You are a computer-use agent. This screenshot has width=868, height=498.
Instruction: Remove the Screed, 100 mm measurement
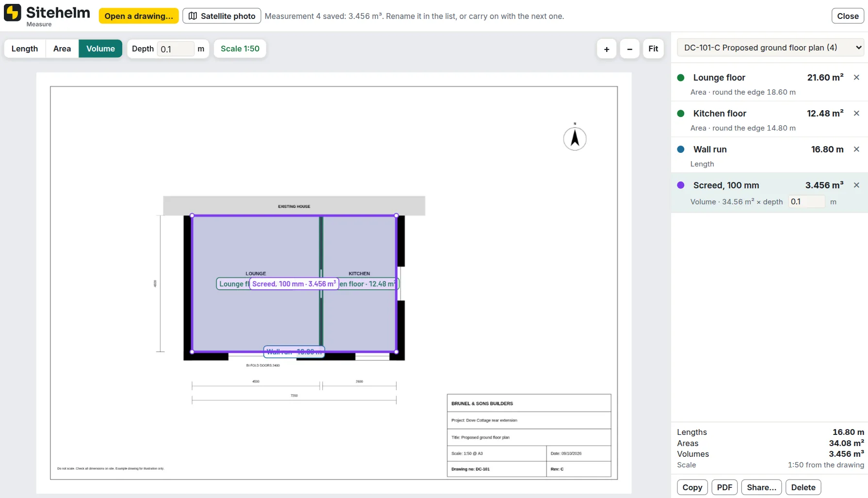857,185
